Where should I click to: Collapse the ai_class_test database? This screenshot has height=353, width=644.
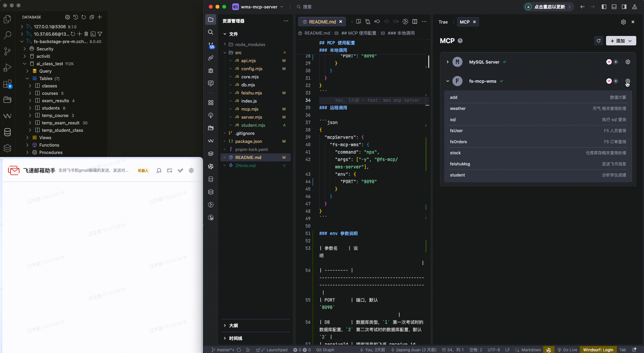tap(25, 64)
